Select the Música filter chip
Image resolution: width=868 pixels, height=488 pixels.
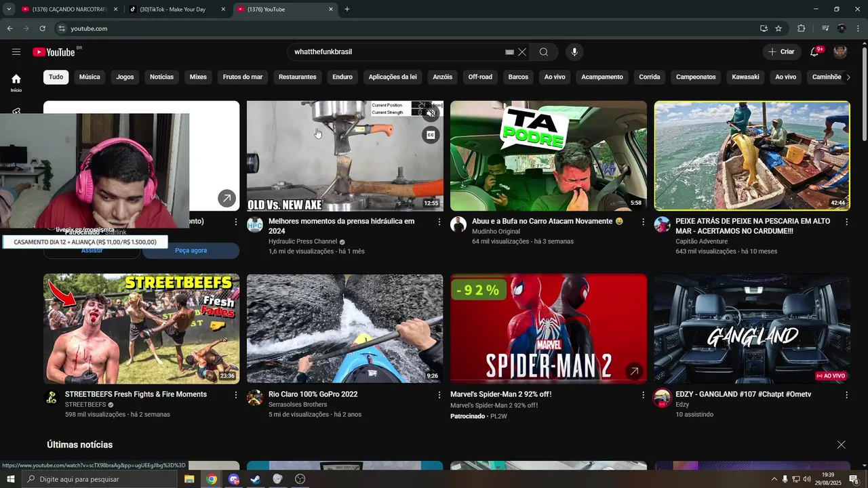click(x=90, y=77)
